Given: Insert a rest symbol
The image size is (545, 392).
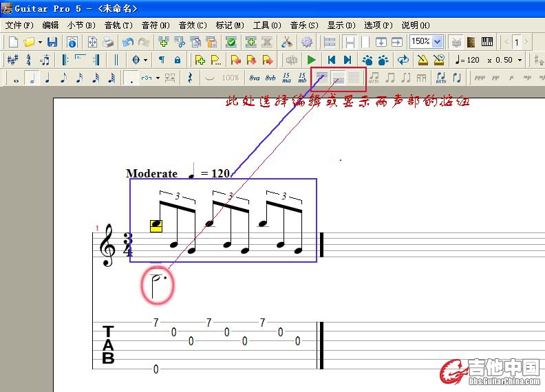Looking at the screenshot, I should click(190, 78).
